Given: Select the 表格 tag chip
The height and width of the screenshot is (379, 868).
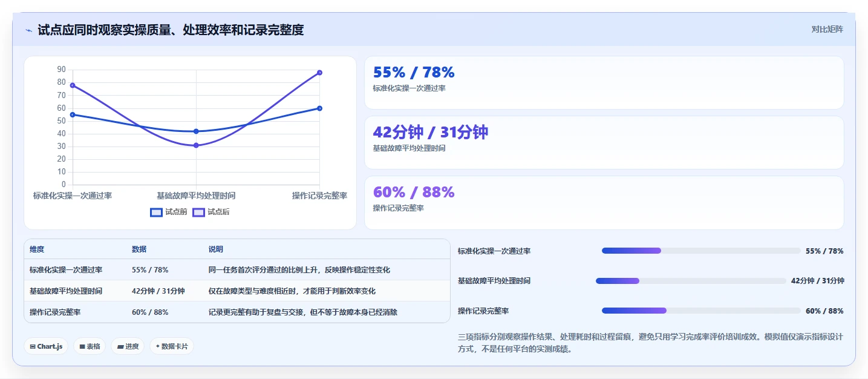Looking at the screenshot, I should tap(90, 346).
